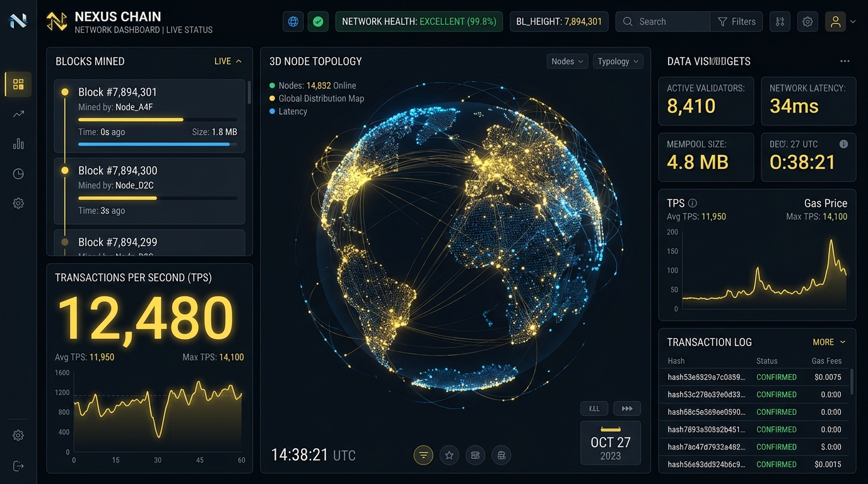Expand the MORE dropdown in Transaction Log
This screenshot has height=484, width=868.
[x=829, y=342]
